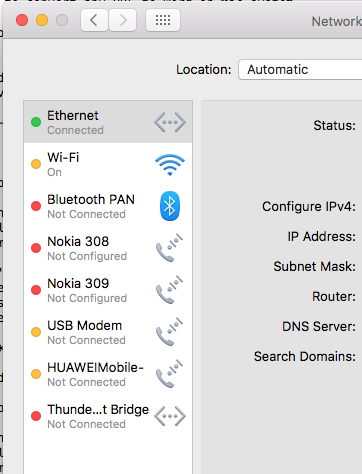This screenshot has height=474, width=362.
Task: Click the 'Status:' label
Action: click(x=335, y=126)
